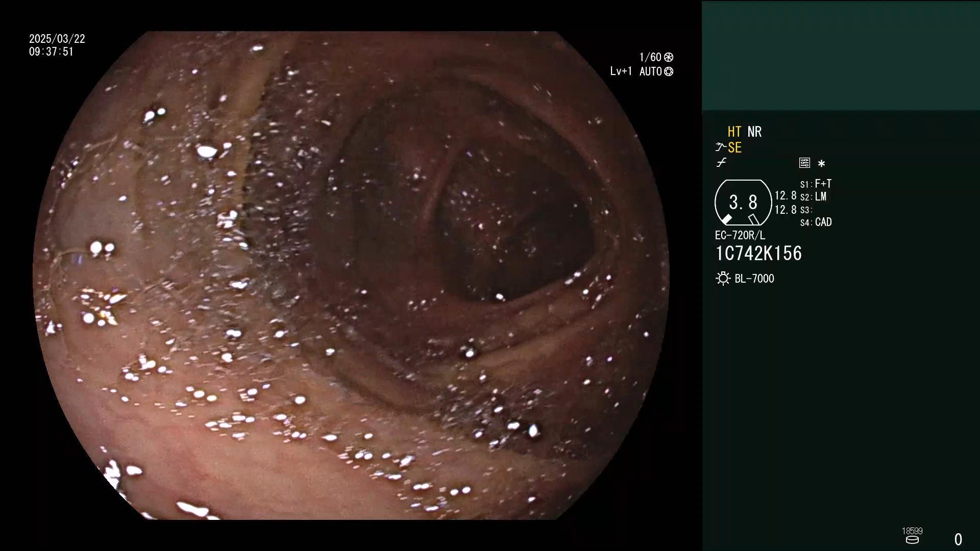Click the filled channel marker in scope diagram
Image resolution: width=980 pixels, height=551 pixels.
click(x=726, y=219)
